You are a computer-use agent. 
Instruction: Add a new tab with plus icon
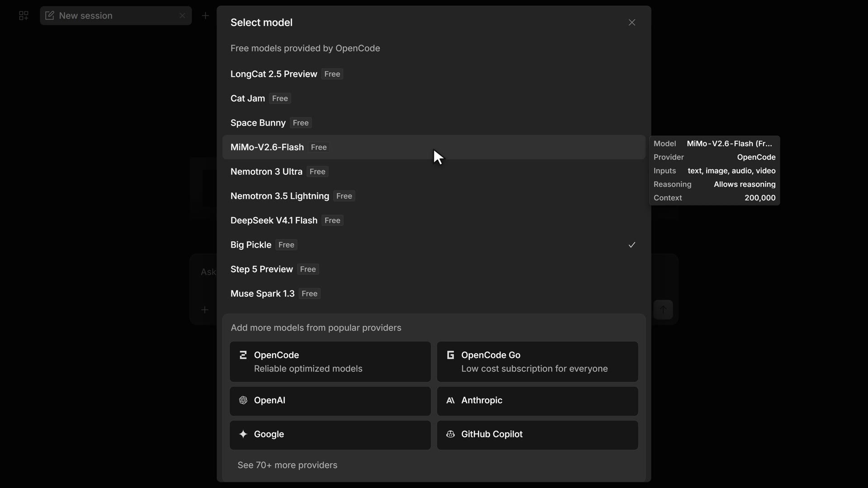coord(205,16)
